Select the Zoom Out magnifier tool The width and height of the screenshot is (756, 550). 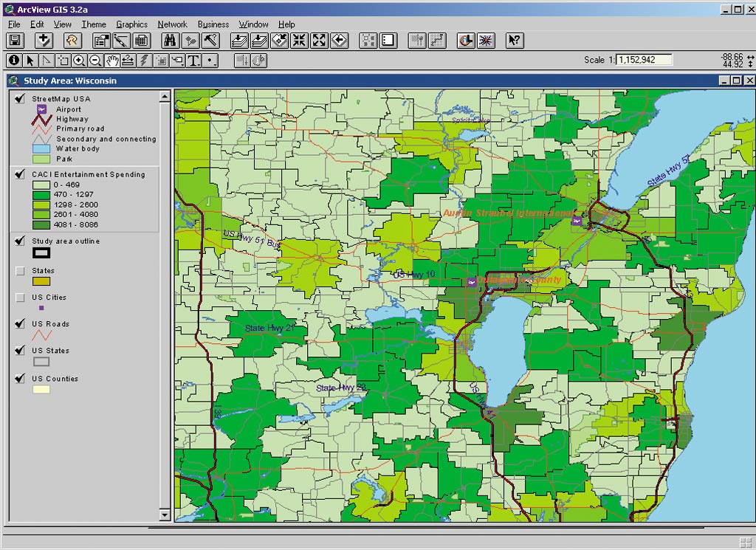(x=96, y=61)
